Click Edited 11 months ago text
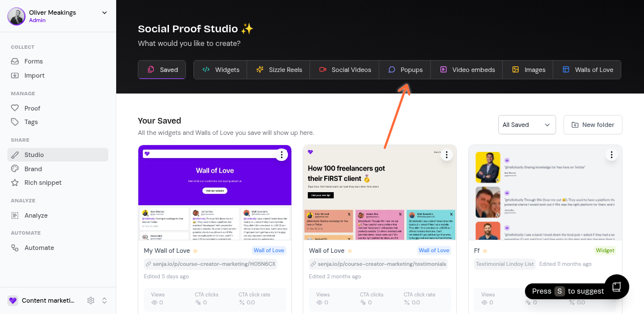644x314 pixels. [565, 264]
